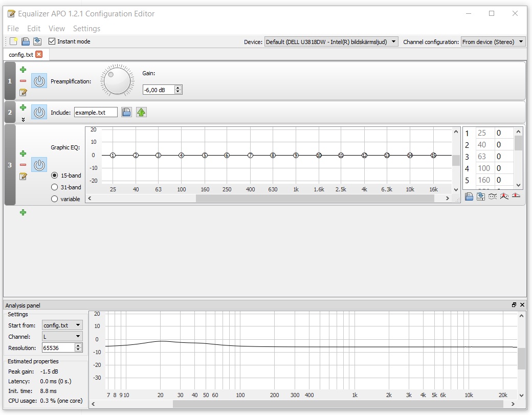Float the Analysis panel
Screen dimensions: 532x415
point(514,304)
